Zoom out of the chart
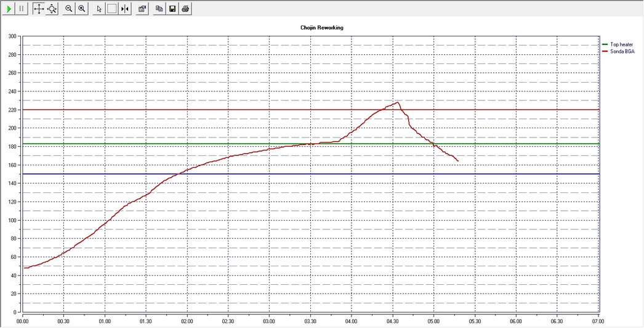Viewport: 644px width, 328px height. (x=69, y=9)
